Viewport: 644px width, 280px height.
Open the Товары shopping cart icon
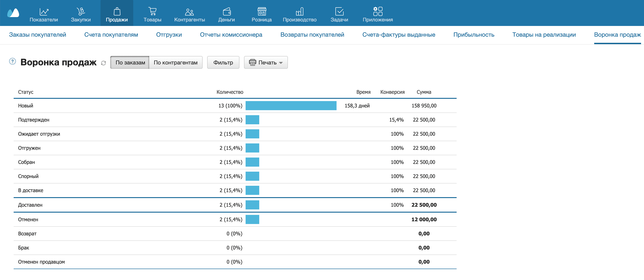pos(152,12)
